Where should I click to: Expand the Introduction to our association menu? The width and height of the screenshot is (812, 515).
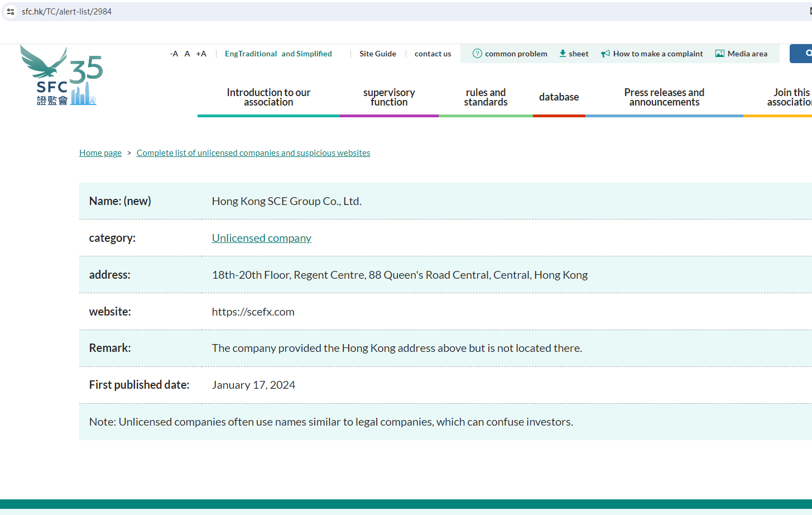click(x=268, y=97)
